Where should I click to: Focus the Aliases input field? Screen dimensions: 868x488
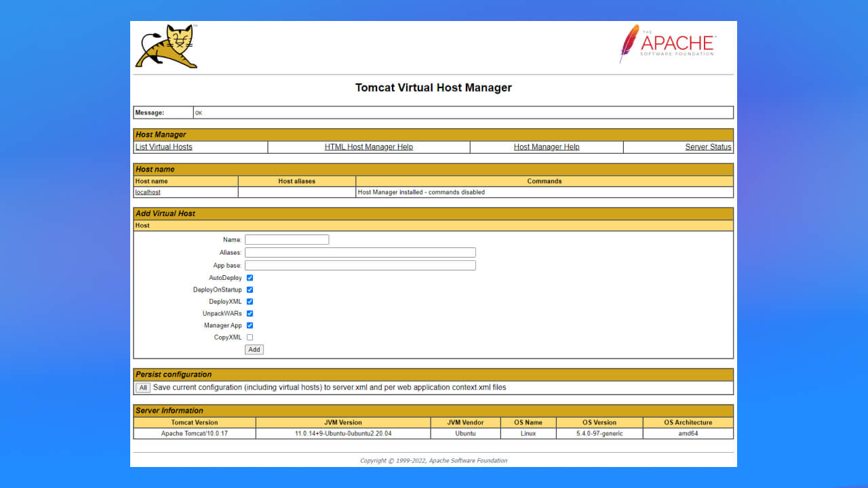coord(360,253)
